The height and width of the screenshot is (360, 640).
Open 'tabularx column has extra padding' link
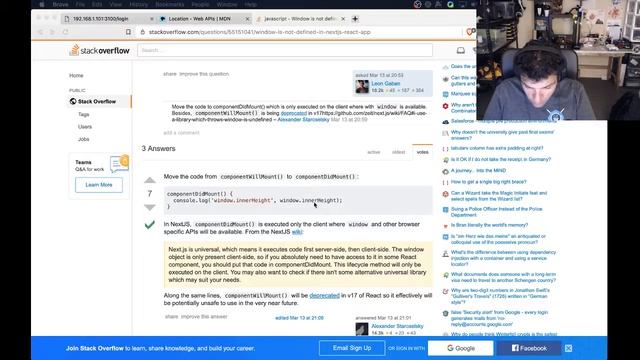[x=497, y=148]
